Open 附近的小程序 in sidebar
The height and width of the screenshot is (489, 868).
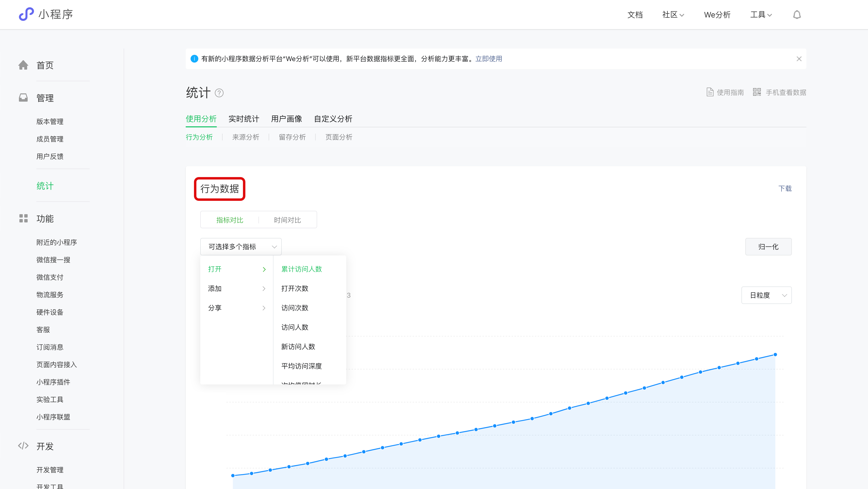[56, 242]
